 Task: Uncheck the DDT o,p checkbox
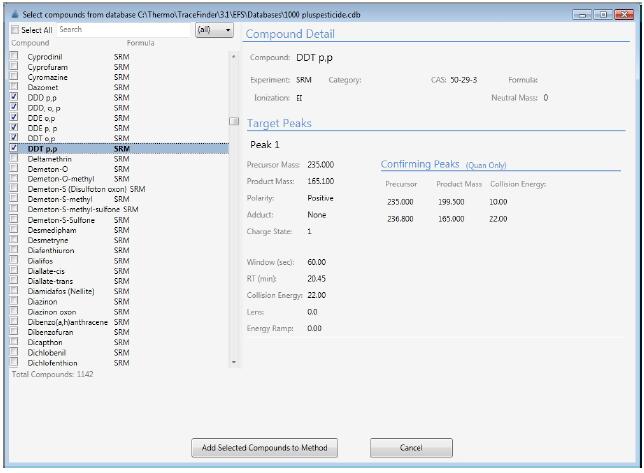click(x=13, y=138)
